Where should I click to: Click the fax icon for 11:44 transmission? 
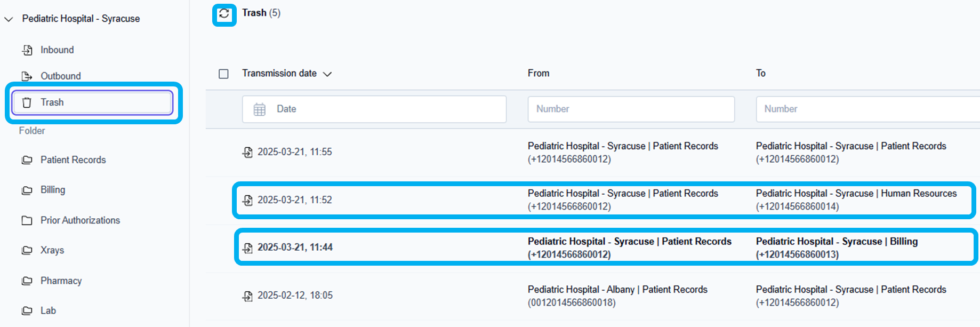[247, 248]
